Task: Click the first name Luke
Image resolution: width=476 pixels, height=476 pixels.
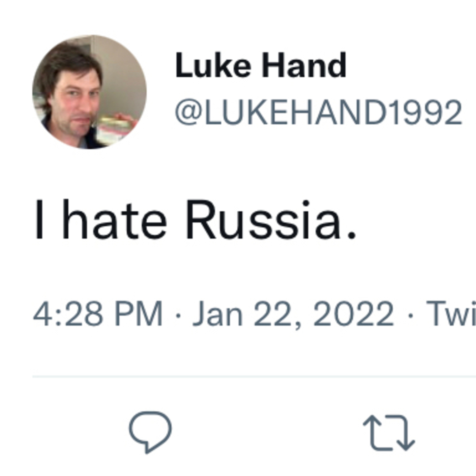Action: point(213,65)
